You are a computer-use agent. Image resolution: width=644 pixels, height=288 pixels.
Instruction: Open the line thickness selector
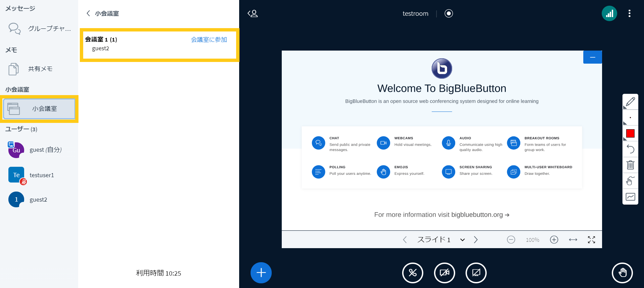pyautogui.click(x=630, y=118)
